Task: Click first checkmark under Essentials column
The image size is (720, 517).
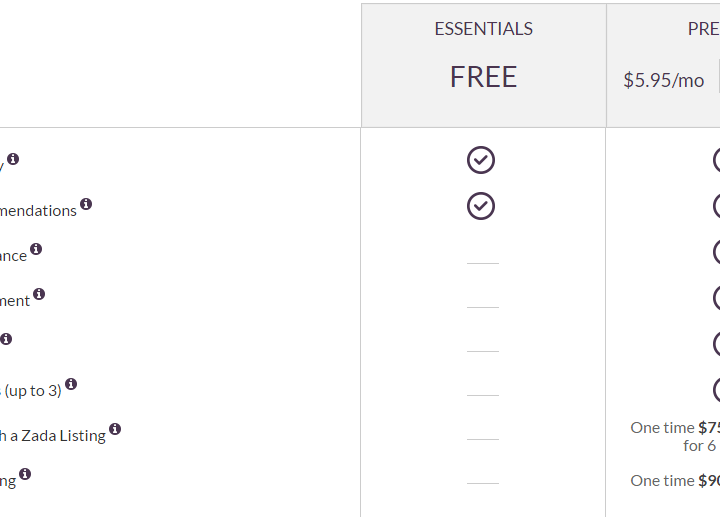Action: (x=481, y=160)
